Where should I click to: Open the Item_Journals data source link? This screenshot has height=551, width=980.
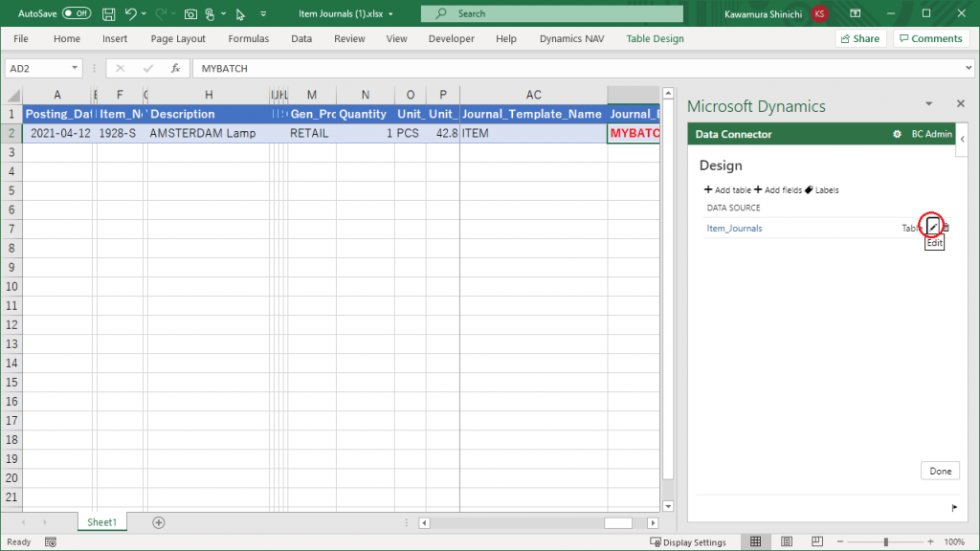(734, 228)
